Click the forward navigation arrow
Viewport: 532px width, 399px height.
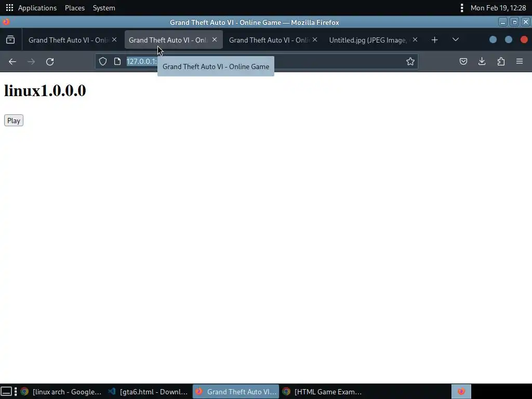pyautogui.click(x=31, y=62)
